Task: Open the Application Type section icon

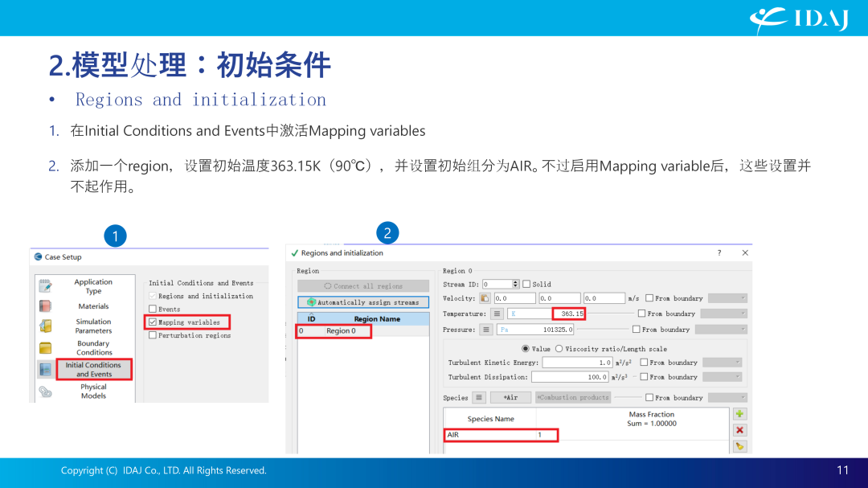Action: pyautogui.click(x=45, y=286)
